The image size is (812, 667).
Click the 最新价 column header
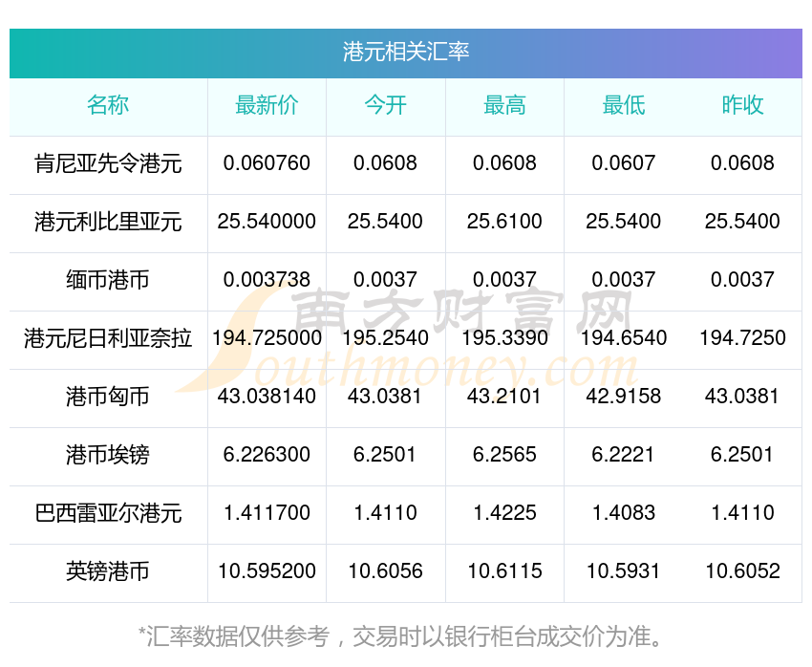point(267,105)
